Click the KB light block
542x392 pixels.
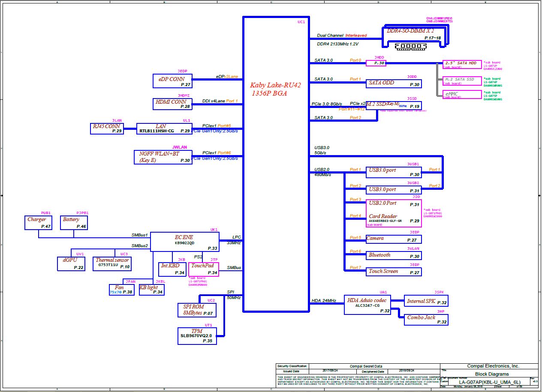[x=151, y=290]
